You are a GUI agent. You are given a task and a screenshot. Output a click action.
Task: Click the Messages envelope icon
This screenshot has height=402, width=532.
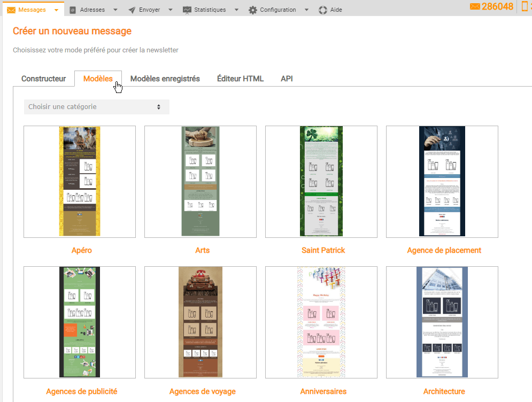click(11, 10)
